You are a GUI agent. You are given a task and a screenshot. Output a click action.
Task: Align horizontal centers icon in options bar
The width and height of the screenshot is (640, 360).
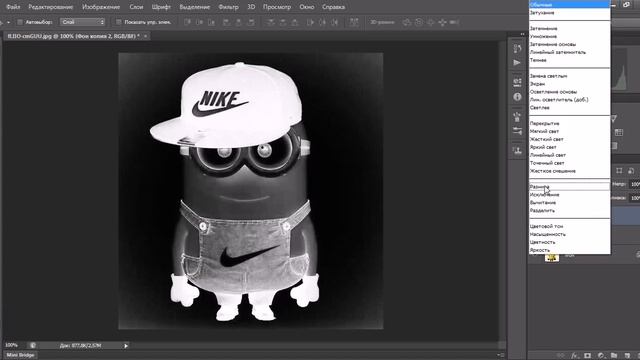pos(238,22)
